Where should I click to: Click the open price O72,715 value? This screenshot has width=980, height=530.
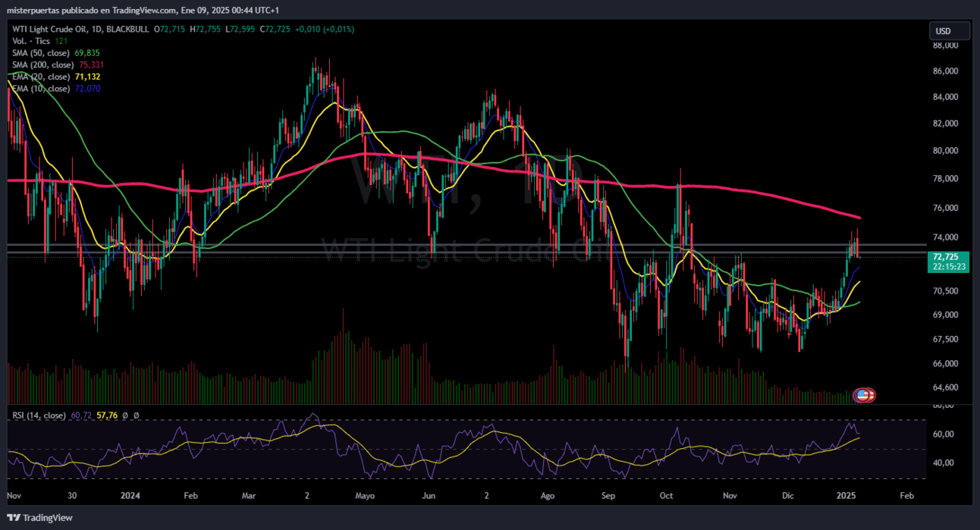coord(169,29)
